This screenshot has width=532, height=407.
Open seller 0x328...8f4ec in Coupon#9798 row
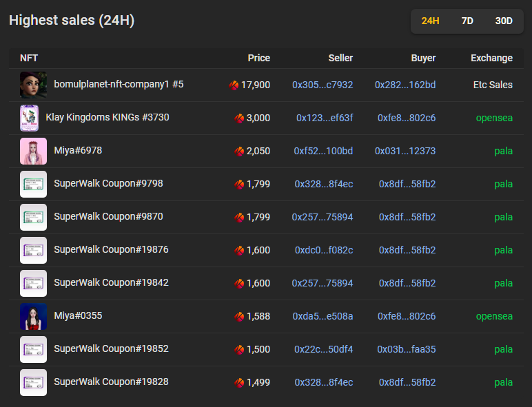(324, 184)
